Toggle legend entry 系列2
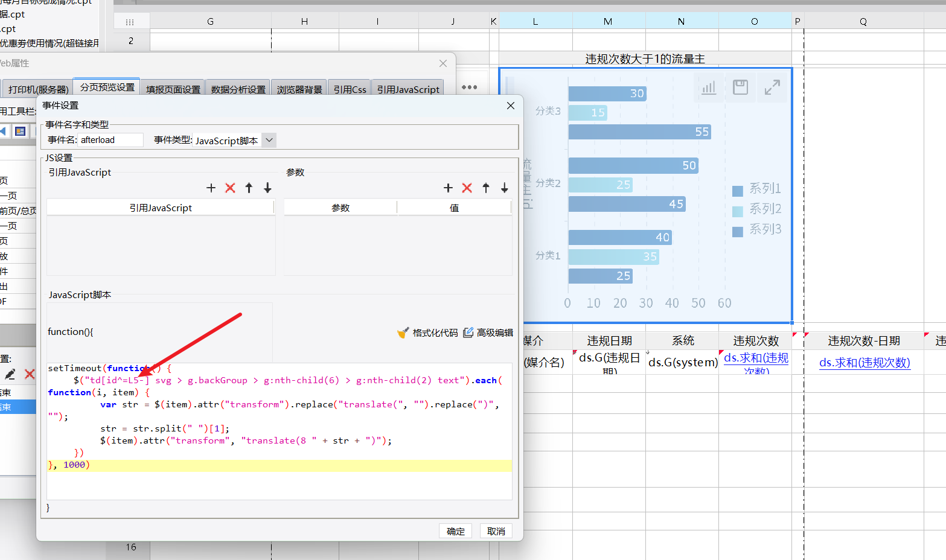Image resolution: width=946 pixels, height=560 pixels. 757,209
